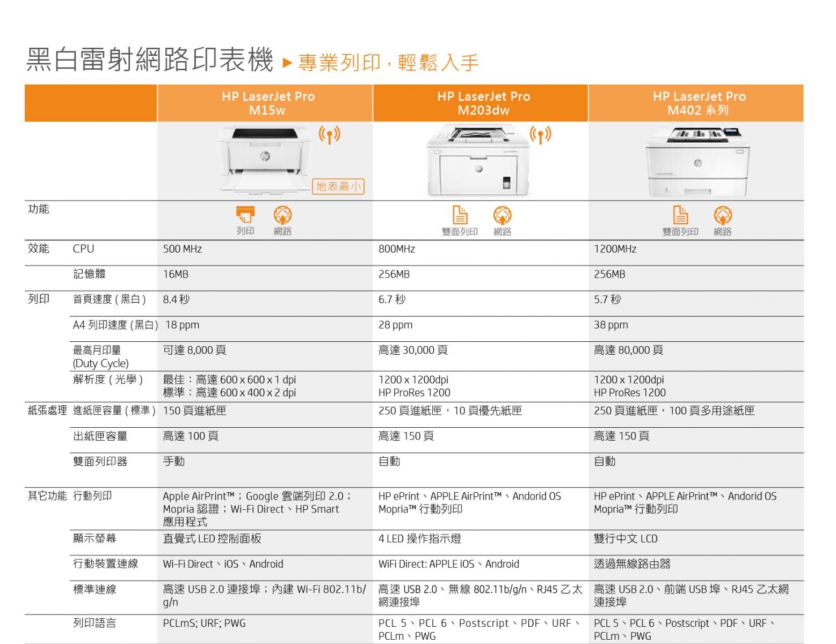Image resolution: width=836 pixels, height=644 pixels.
Task: Click 250 頁進紙匣，10 頁優先紙匣 value
Action: (x=450, y=411)
